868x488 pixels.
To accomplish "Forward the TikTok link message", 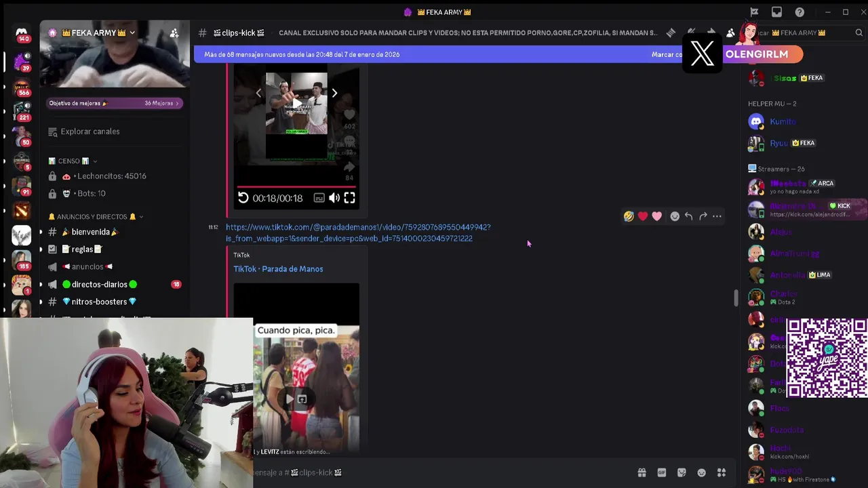I will pos(703,216).
